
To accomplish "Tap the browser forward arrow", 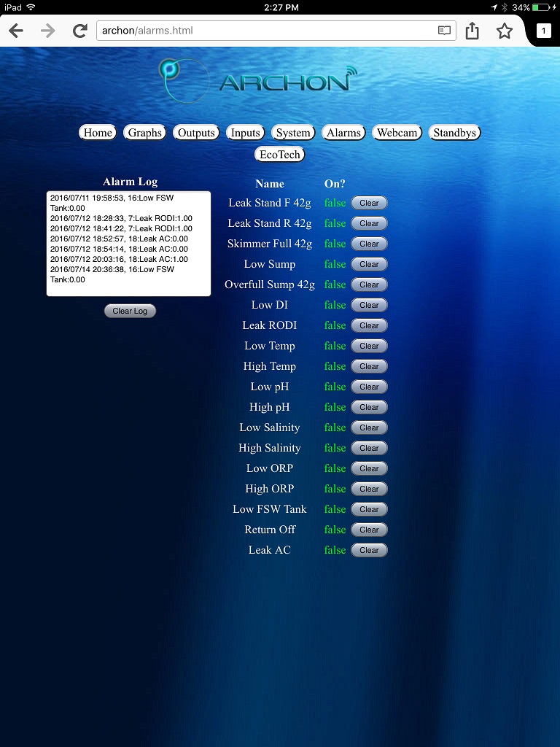I will click(47, 31).
